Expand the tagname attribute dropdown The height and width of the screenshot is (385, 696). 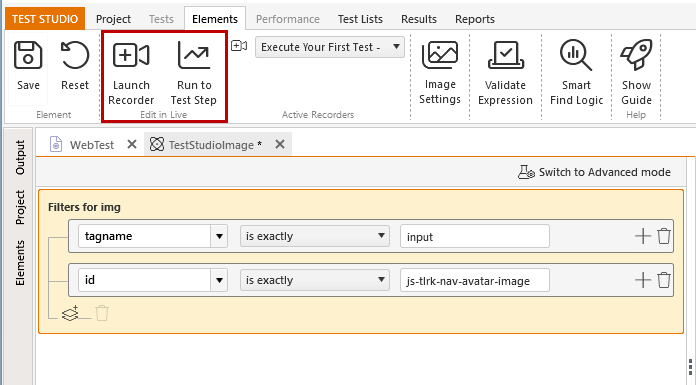[219, 236]
